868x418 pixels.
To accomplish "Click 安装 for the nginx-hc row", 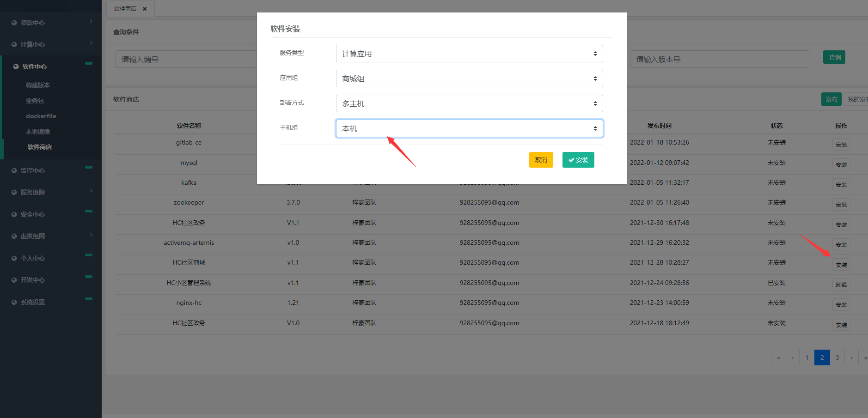I will point(841,305).
